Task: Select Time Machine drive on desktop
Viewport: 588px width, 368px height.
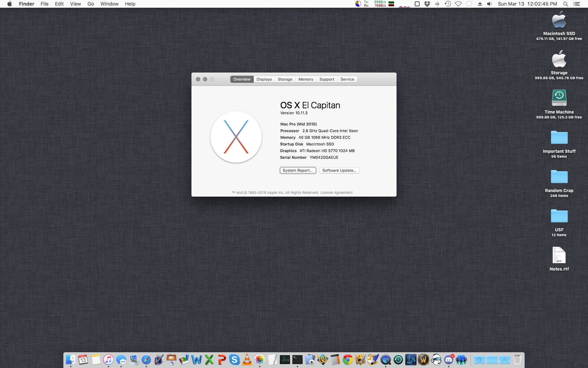Action: click(559, 104)
